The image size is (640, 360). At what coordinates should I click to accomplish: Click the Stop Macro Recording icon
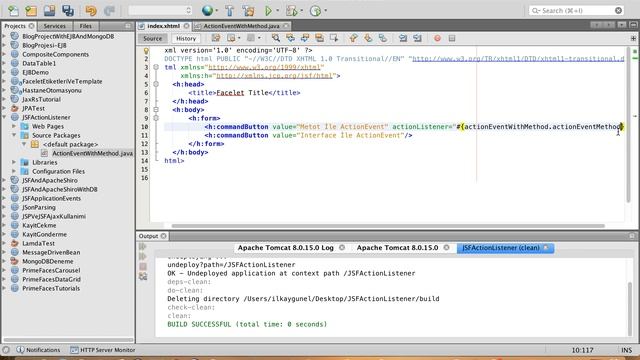(x=452, y=38)
